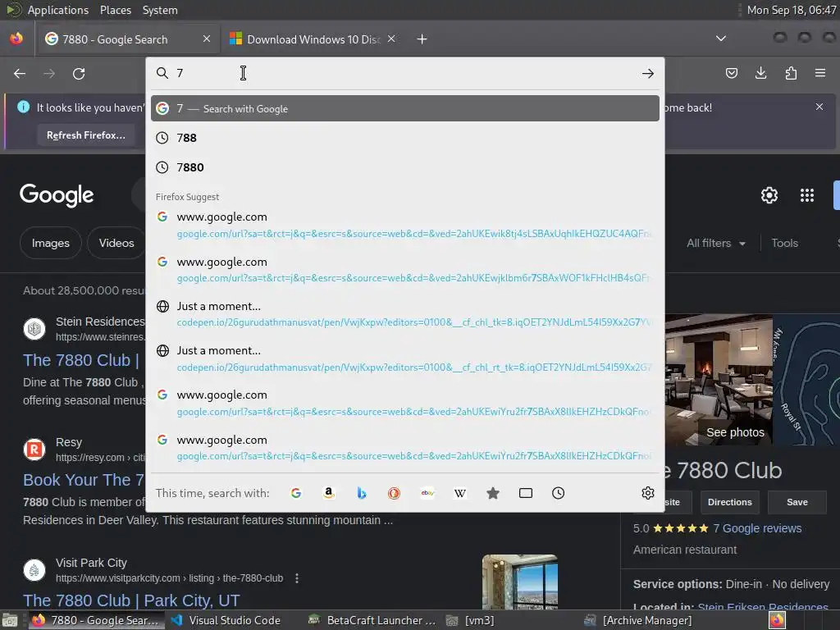Image resolution: width=840 pixels, height=630 pixels.
Task: Open second 'Just a moment...' codepen suggestion
Action: [405, 358]
